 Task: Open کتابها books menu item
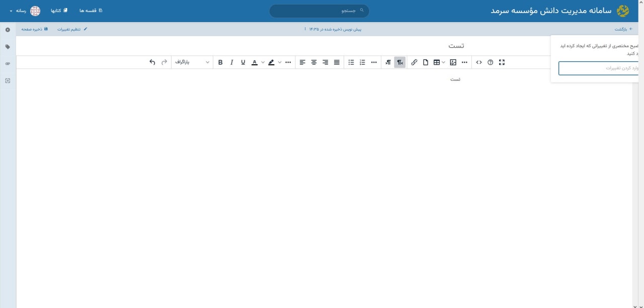(59, 11)
